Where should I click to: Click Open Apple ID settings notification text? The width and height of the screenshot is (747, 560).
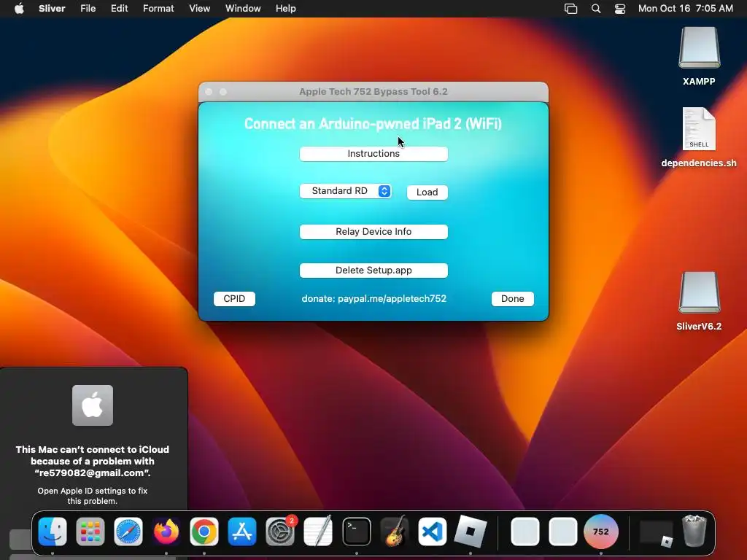93,496
